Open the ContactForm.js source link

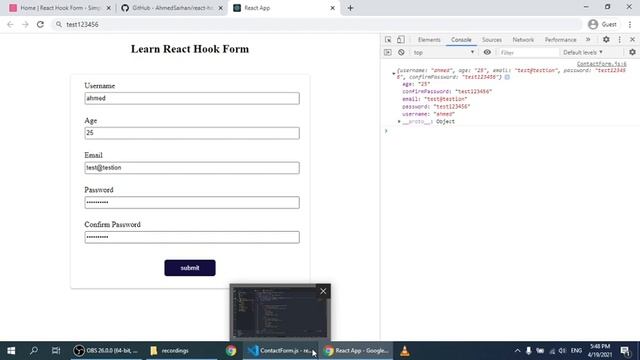click(x=601, y=64)
